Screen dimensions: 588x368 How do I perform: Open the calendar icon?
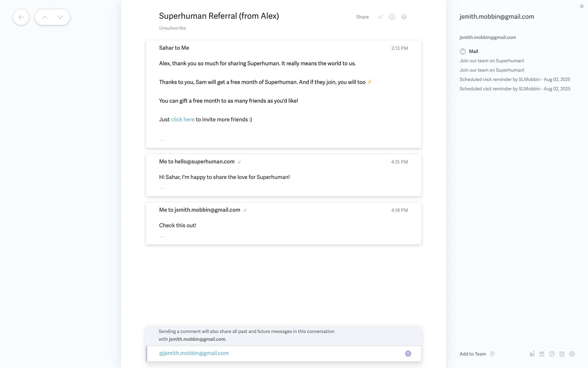tap(562, 354)
